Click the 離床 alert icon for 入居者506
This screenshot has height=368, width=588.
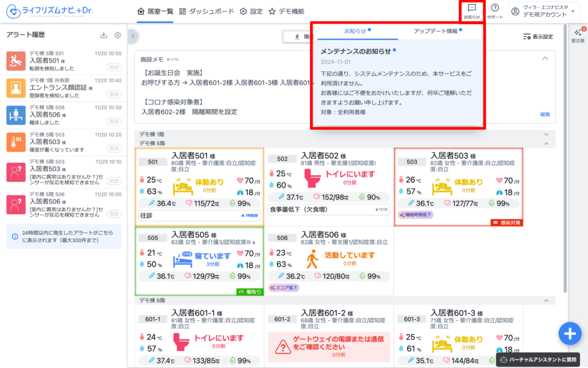[16, 115]
